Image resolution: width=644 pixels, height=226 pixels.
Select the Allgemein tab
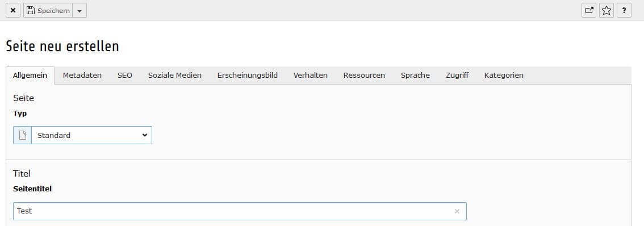(30, 76)
